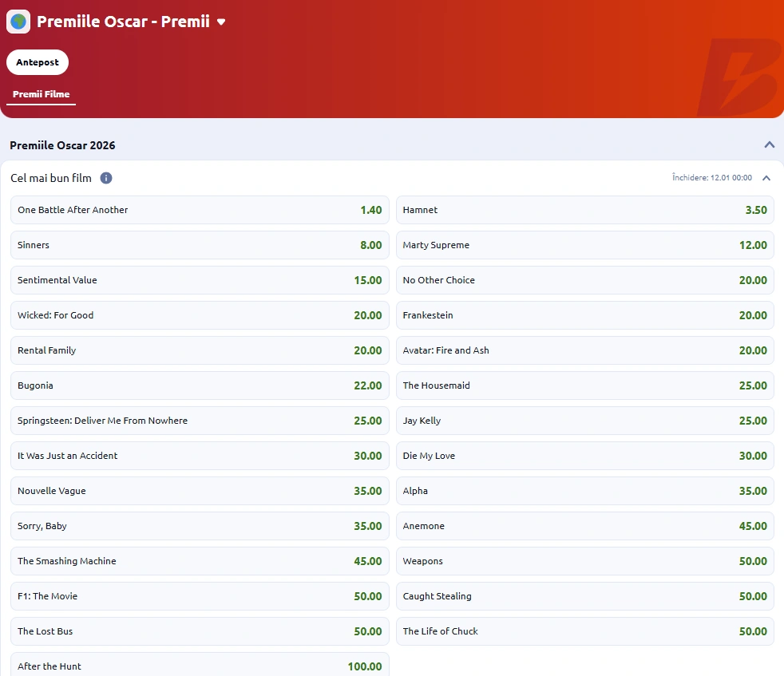784x676 pixels.
Task: Click the info icon next to Cel mai bun film
Action: (106, 178)
